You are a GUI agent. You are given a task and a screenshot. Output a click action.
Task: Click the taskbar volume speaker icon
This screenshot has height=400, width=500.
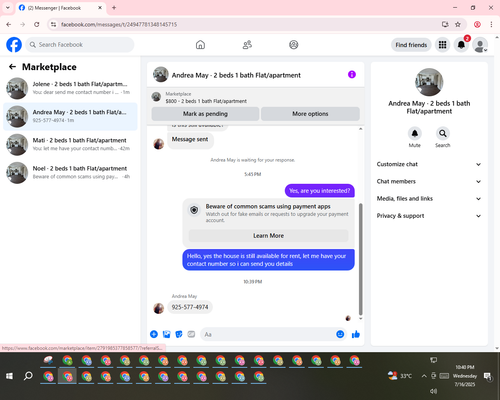tap(433, 391)
